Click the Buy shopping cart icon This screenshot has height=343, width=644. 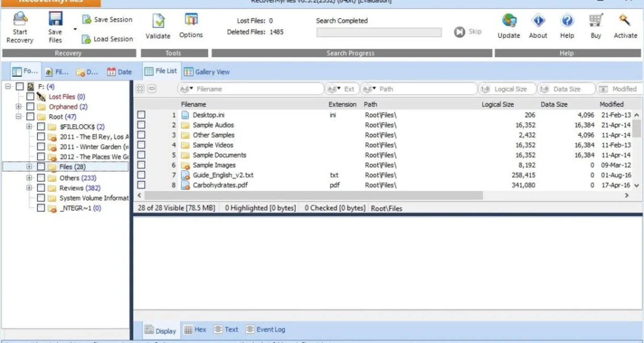click(x=596, y=20)
